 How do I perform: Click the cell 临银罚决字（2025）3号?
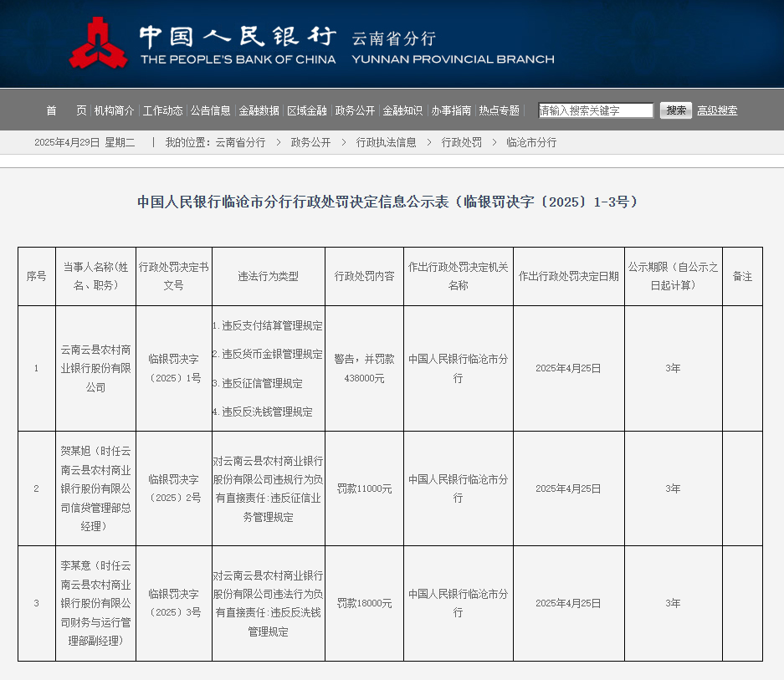coord(173,603)
